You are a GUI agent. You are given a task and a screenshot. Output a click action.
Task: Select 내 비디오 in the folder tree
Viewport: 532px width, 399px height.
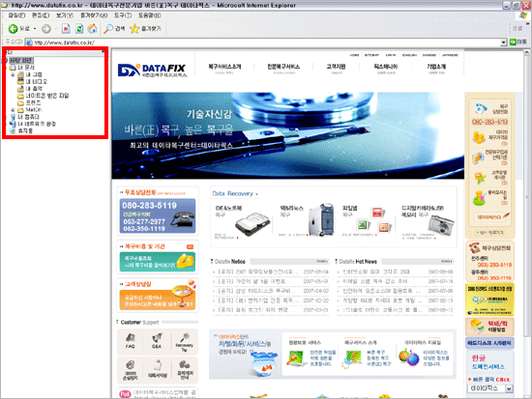coord(37,82)
